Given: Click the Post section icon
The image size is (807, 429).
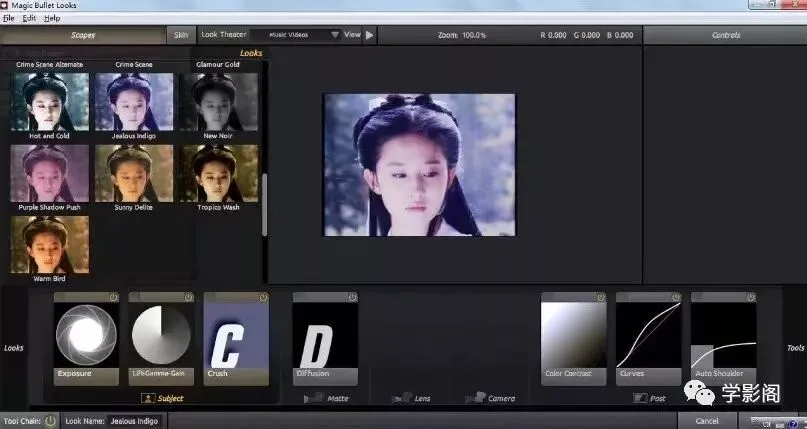Looking at the screenshot, I should 640,398.
